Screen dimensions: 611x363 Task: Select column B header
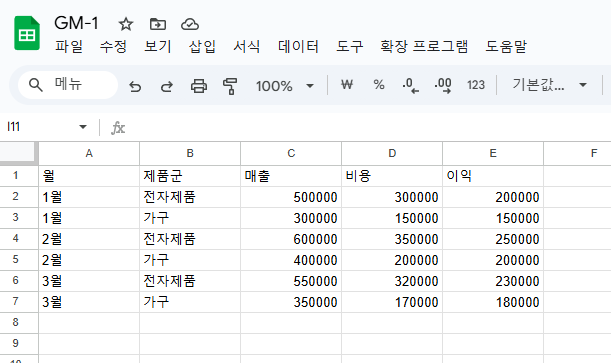[190, 153]
